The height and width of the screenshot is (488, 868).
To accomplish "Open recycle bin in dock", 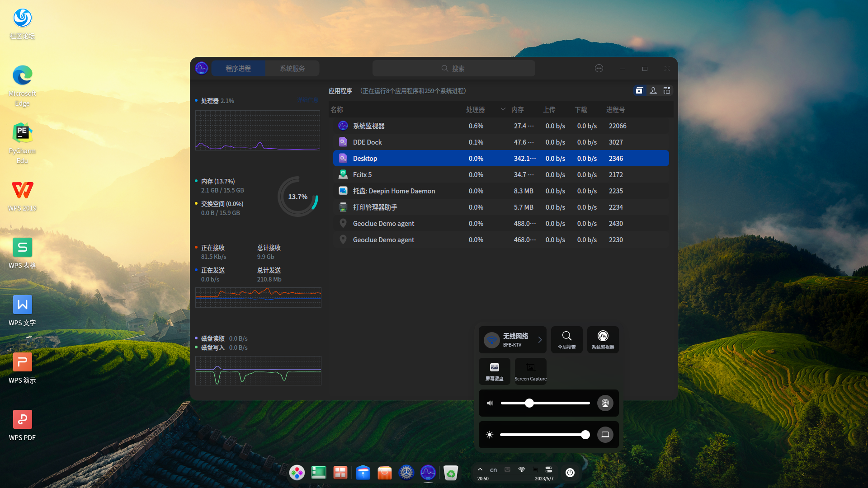I will click(x=451, y=473).
